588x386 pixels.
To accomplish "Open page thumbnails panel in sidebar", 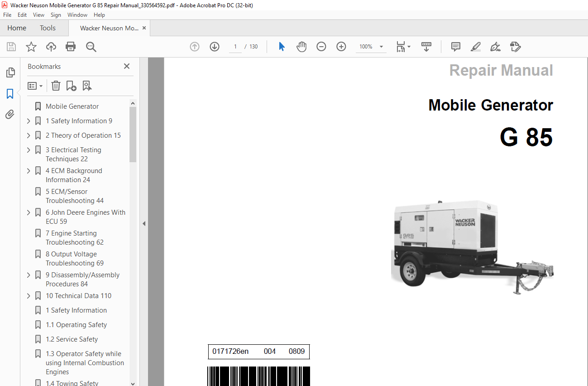I will coord(10,72).
